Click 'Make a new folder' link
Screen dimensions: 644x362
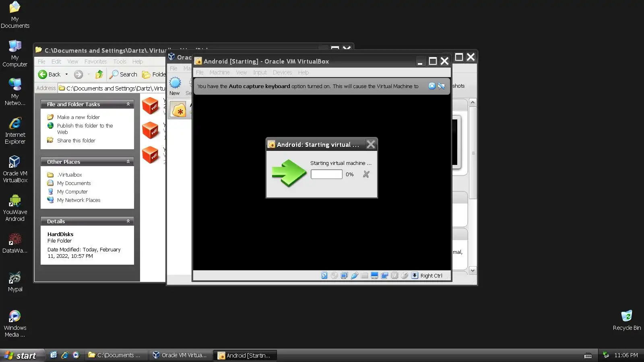point(78,117)
